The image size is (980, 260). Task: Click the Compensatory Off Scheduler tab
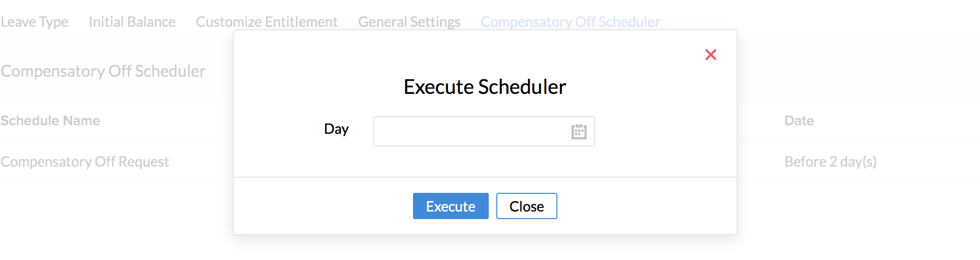click(570, 22)
